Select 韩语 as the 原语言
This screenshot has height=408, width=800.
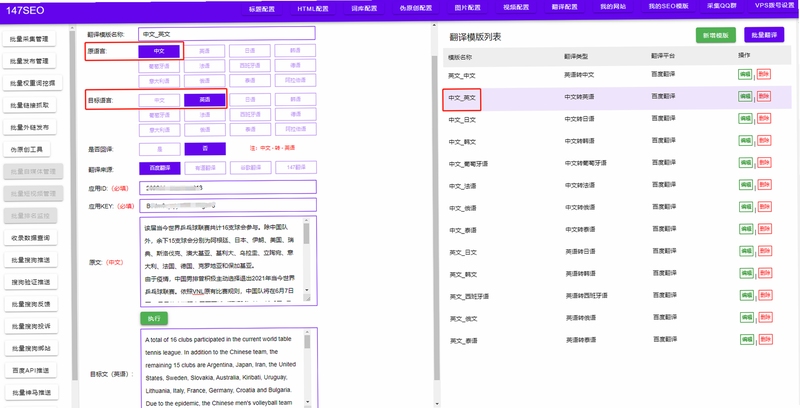click(295, 51)
